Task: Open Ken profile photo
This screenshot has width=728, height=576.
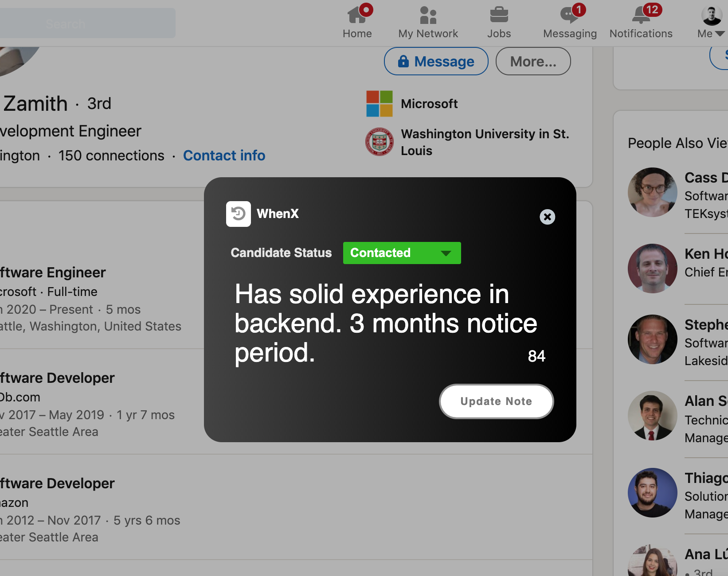Action: click(653, 269)
